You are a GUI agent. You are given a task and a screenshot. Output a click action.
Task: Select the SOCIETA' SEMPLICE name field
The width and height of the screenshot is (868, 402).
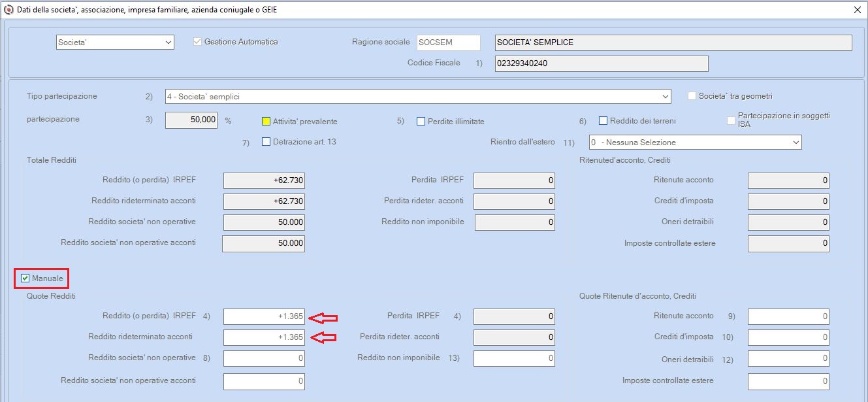pos(673,42)
